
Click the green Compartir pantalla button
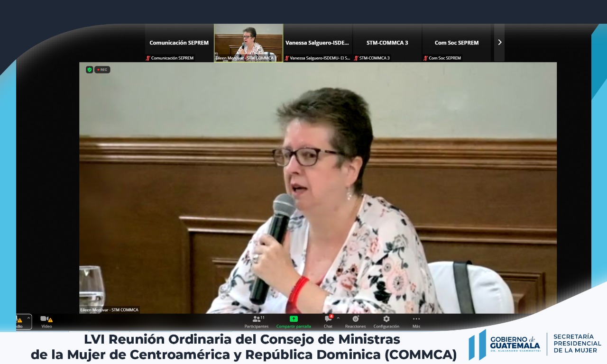(x=294, y=321)
